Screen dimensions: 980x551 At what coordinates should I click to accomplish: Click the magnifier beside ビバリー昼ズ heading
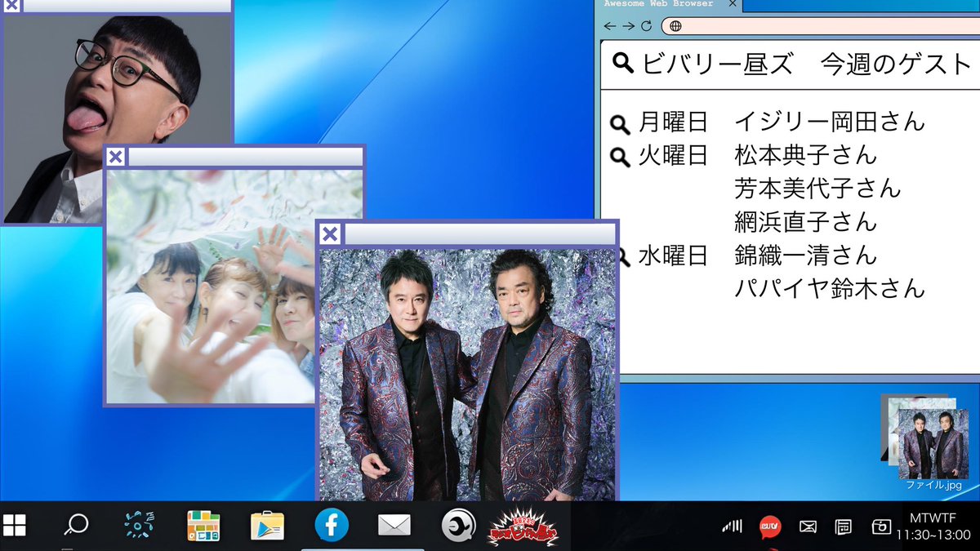[623, 63]
